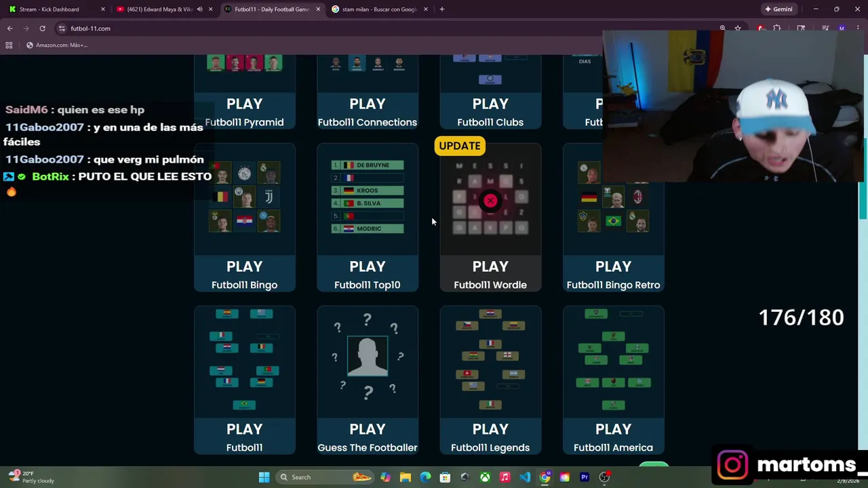Go back to the previous page
This screenshot has height=488, width=868.
tap(10, 28)
